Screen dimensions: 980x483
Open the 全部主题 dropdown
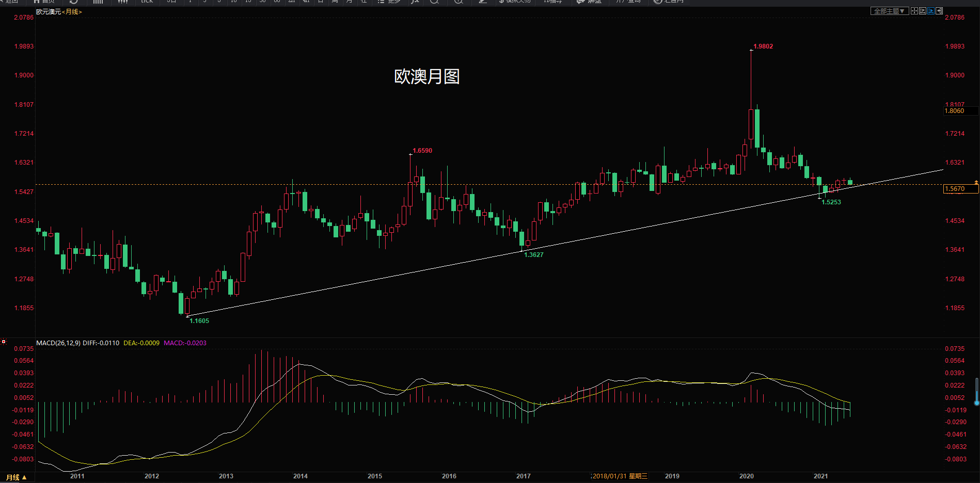tap(889, 11)
